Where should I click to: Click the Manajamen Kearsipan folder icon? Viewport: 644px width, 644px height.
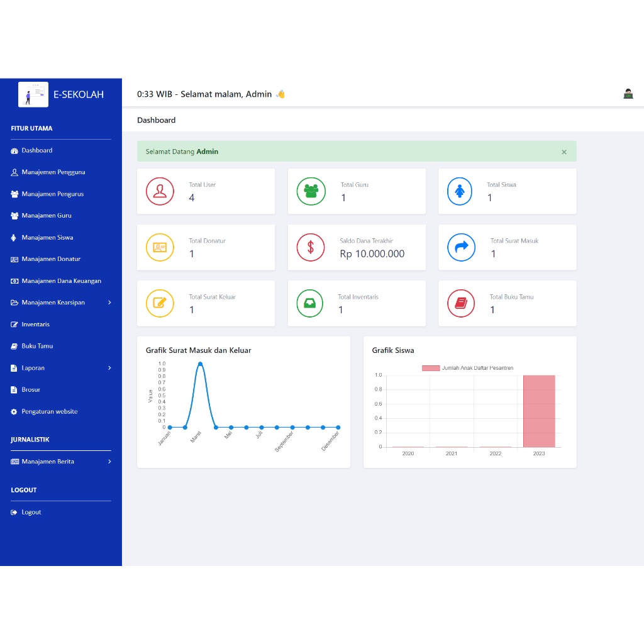click(14, 303)
